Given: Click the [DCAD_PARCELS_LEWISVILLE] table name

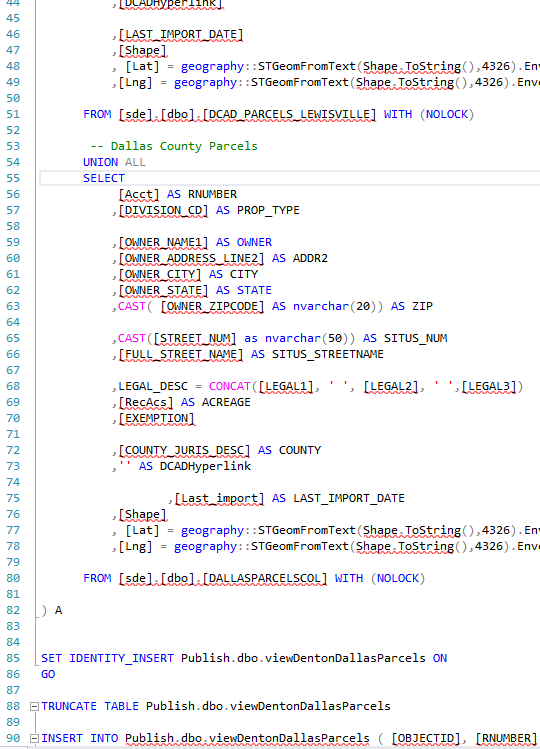Looking at the screenshot, I should [x=290, y=115].
